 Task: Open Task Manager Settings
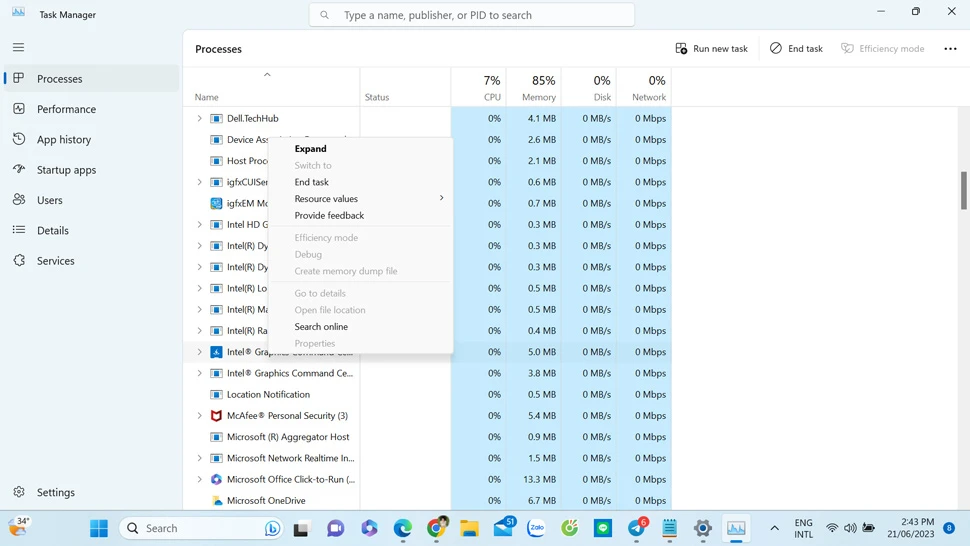pos(92,492)
